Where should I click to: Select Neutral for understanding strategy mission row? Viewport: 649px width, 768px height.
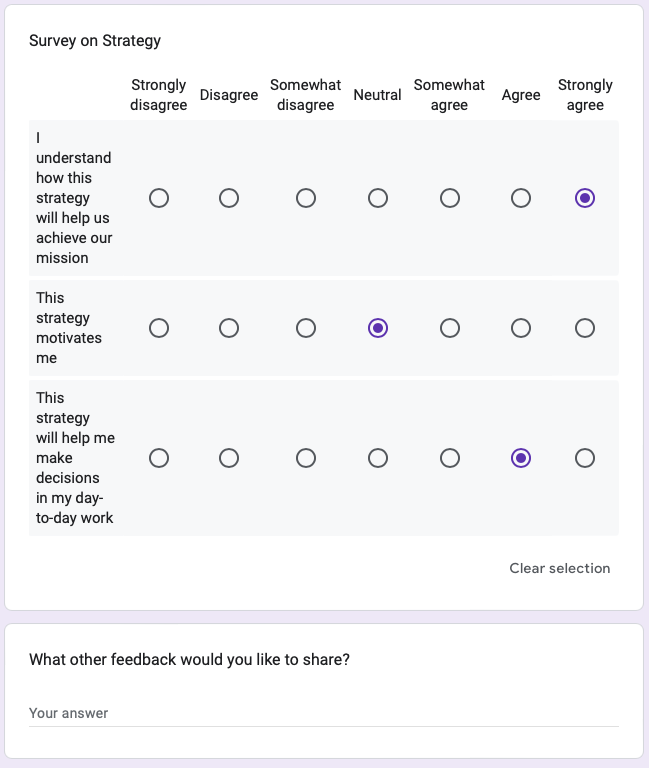pos(378,198)
